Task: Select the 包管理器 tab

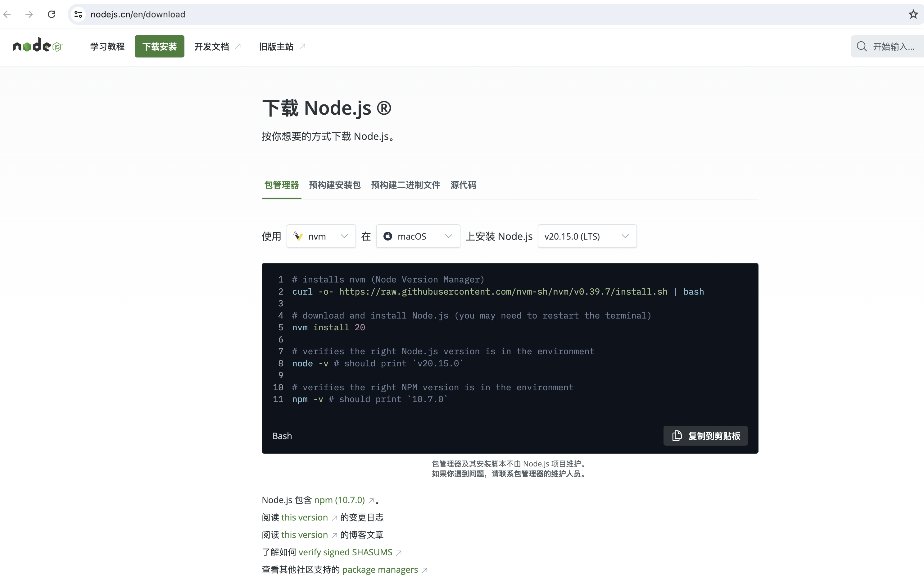Action: click(281, 185)
